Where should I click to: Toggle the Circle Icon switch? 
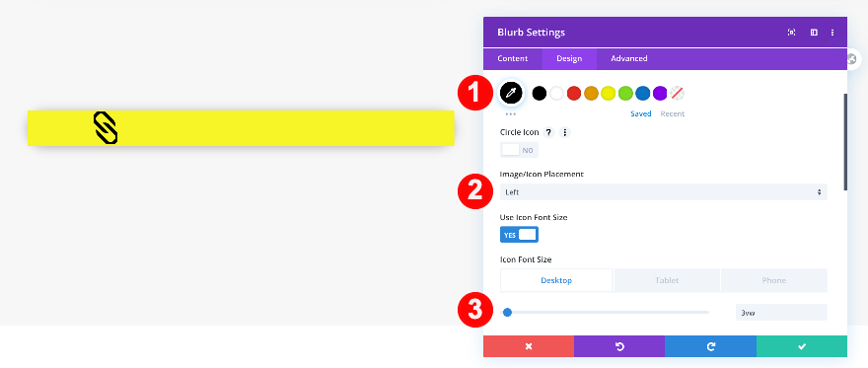519,150
